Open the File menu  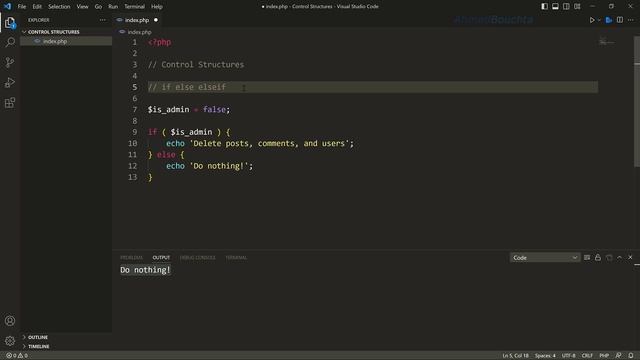point(22,7)
